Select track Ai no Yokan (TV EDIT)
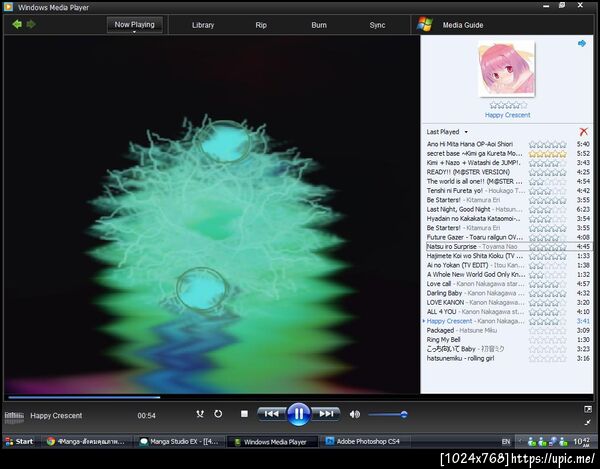Image resolution: width=600 pixels, height=469 pixels. [509, 265]
